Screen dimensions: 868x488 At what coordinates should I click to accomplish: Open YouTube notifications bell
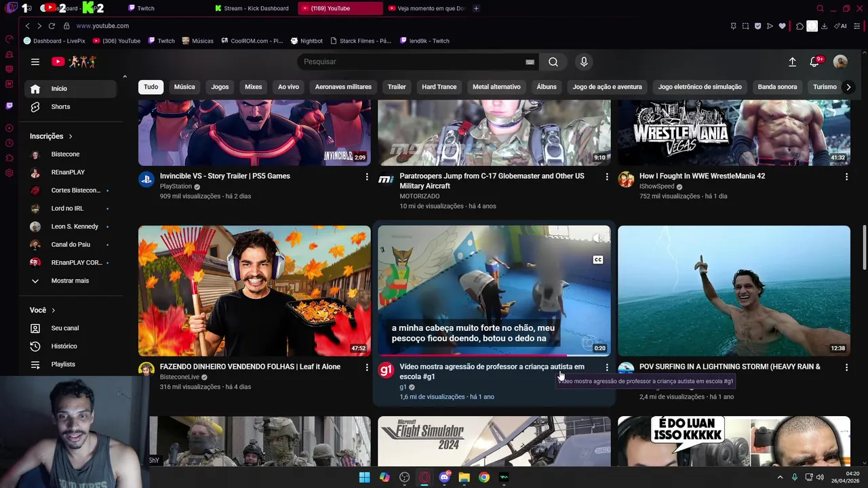coord(815,62)
